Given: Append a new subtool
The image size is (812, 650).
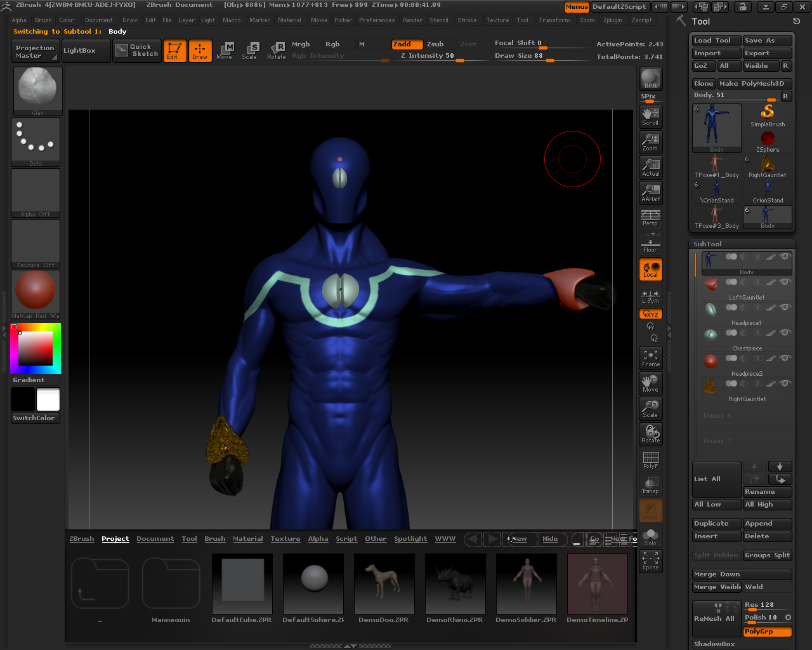Looking at the screenshot, I should point(767,523).
